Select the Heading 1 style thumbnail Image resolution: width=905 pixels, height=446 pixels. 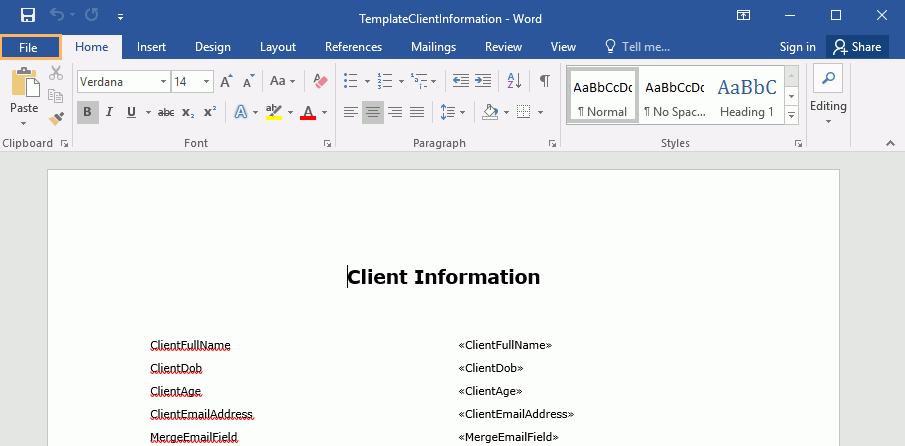coord(745,96)
